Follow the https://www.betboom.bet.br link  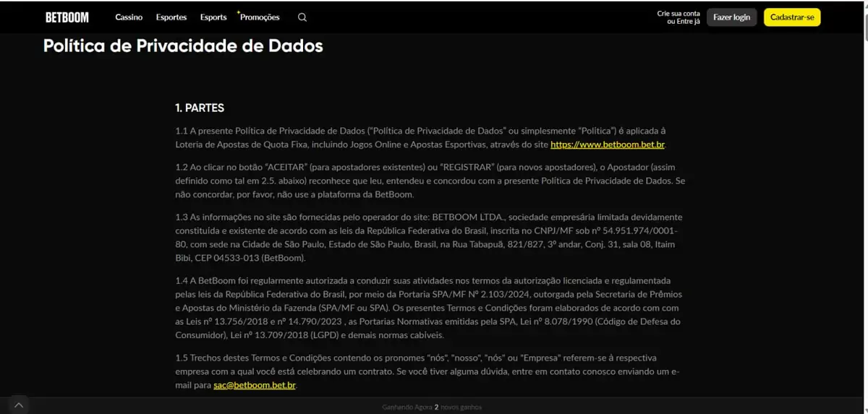(x=608, y=145)
